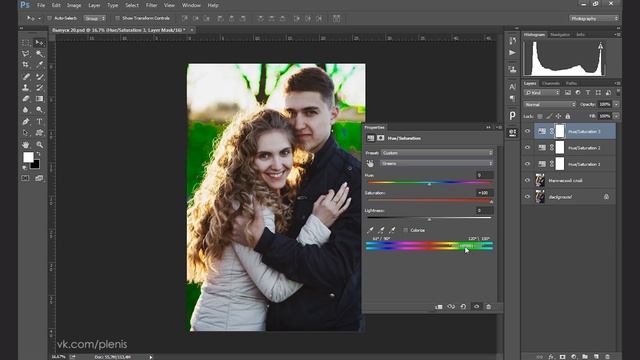Pick the first eyedropper in Hue/Saturation

370,230
